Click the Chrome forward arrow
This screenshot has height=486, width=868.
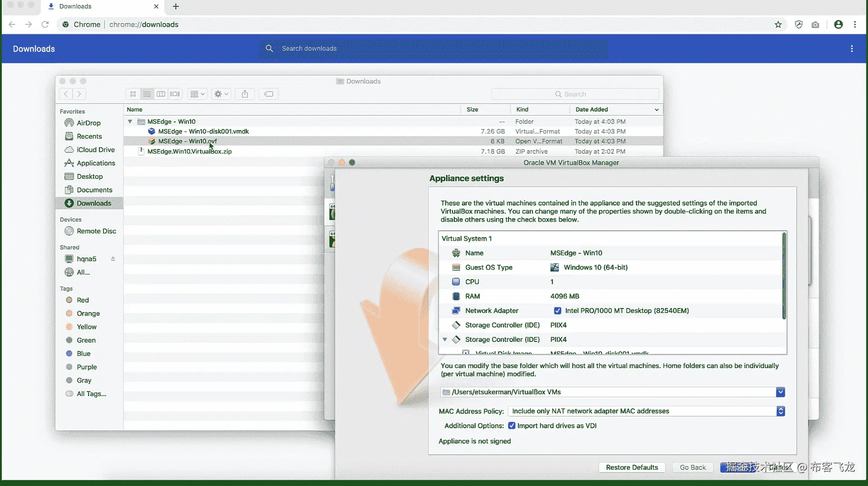click(x=28, y=24)
